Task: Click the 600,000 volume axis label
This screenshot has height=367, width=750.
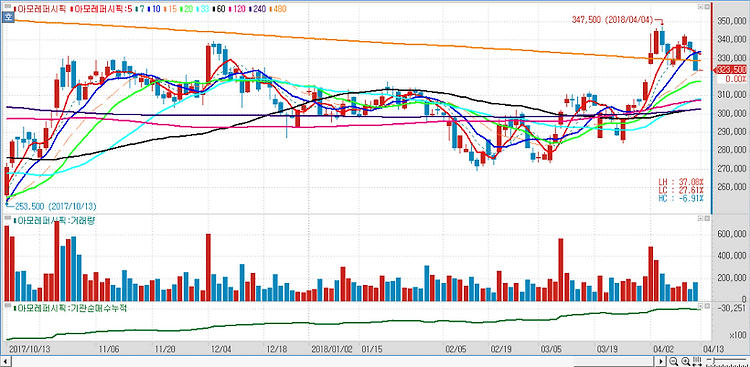Action: [731, 234]
